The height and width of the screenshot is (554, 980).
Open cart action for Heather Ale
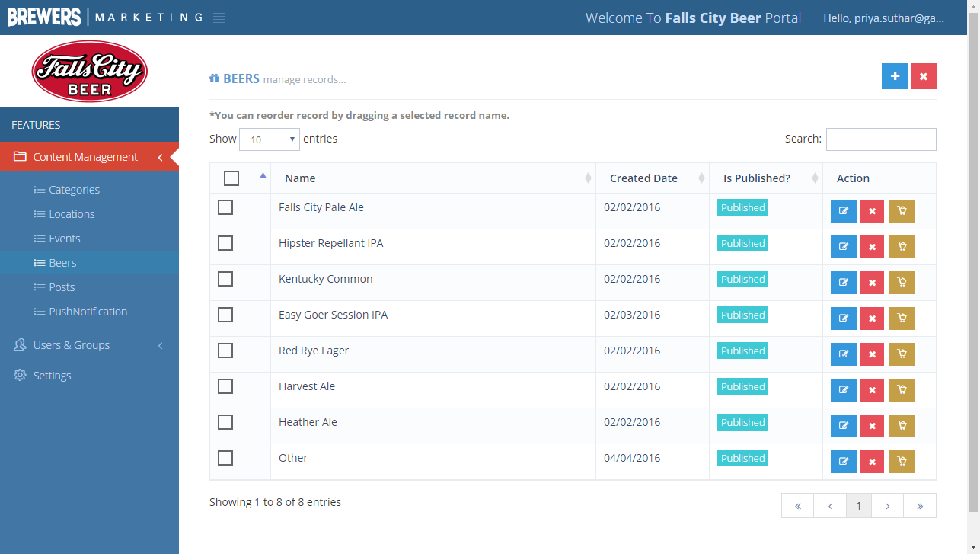point(902,426)
